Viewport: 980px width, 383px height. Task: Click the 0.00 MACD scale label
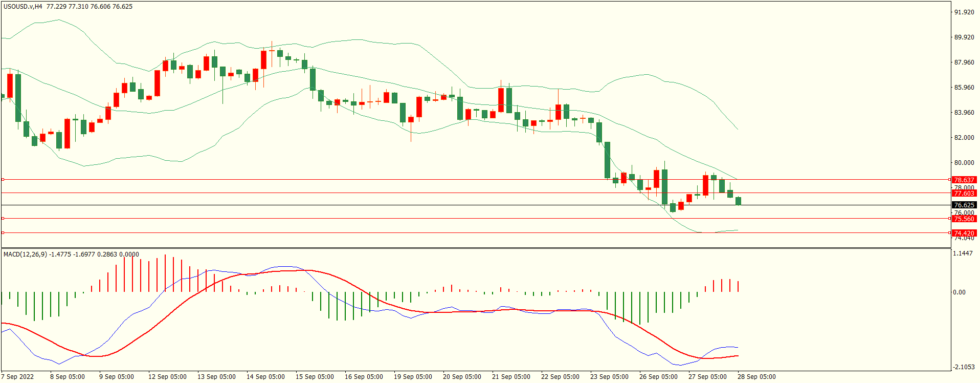[x=959, y=292]
